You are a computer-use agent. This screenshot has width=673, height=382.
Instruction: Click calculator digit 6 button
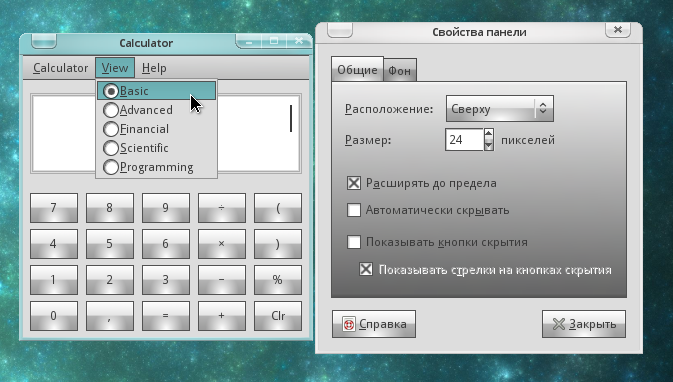[166, 244]
